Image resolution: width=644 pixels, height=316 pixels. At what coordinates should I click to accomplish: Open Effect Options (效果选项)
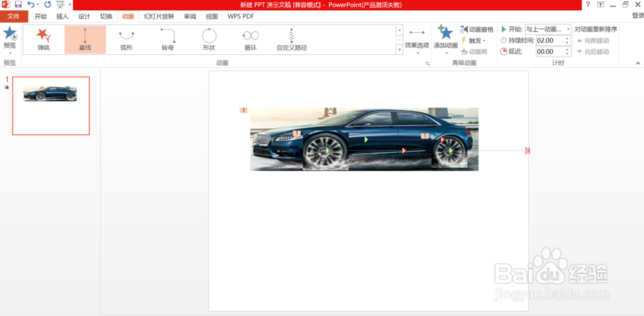click(x=417, y=41)
